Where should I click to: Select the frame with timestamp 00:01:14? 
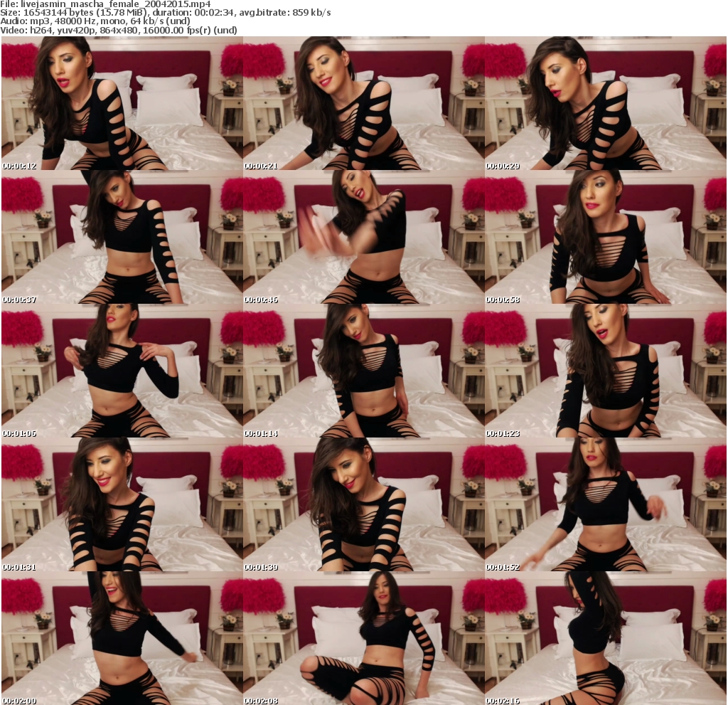tap(364, 371)
